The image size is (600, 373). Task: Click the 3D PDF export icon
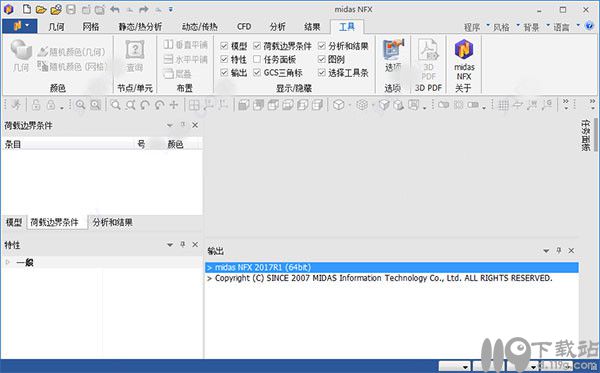point(428,59)
